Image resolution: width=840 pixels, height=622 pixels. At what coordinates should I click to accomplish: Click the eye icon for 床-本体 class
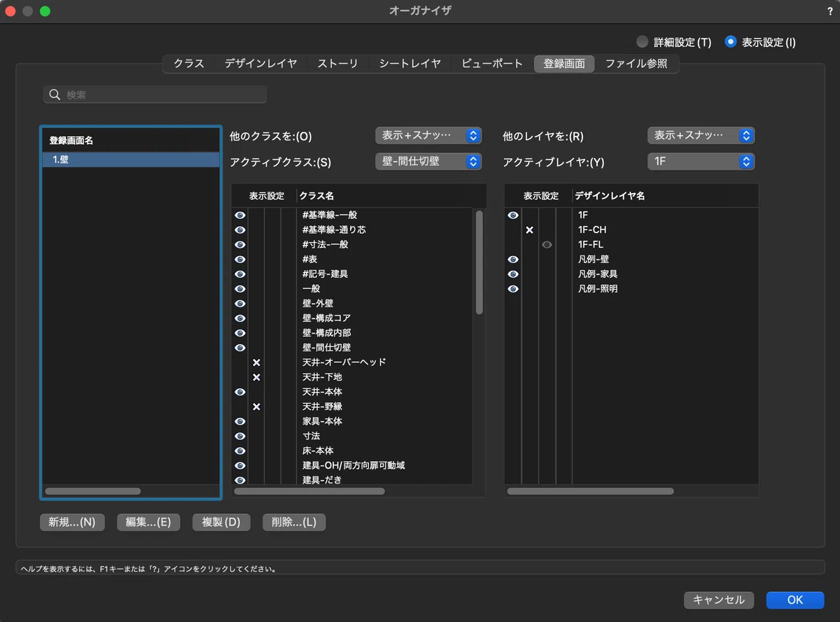240,450
